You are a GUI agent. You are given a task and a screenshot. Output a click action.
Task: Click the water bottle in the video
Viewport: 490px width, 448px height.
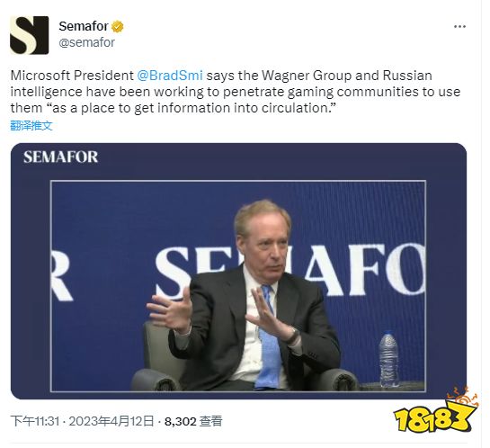tap(388, 359)
